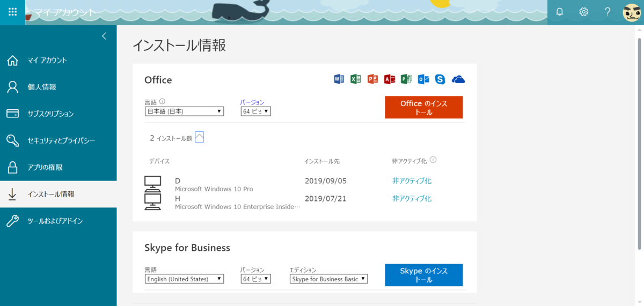644x306 pixels.
Task: Click the computer icon for device D
Action: pyautogui.click(x=153, y=184)
